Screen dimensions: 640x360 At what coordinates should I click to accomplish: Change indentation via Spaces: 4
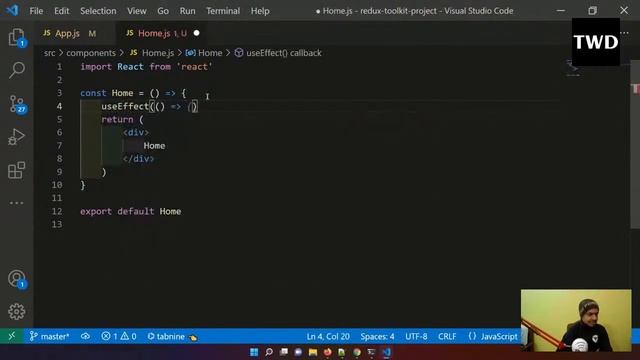(377, 336)
